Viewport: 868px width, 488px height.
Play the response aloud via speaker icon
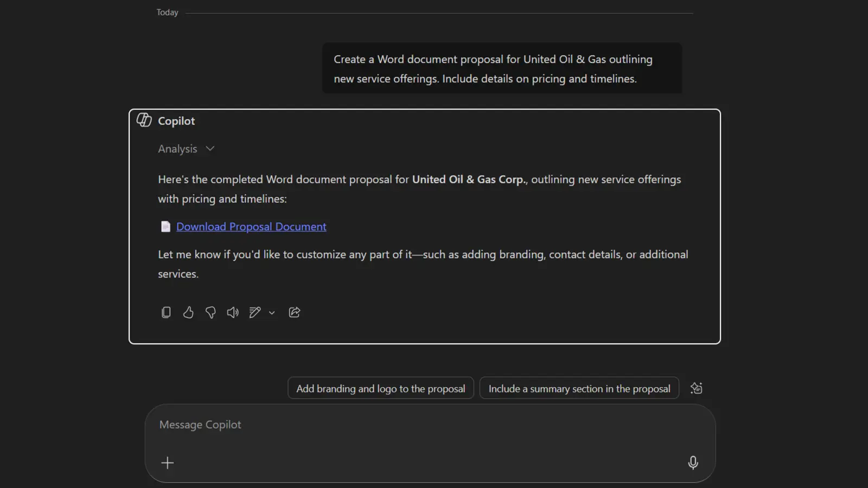(x=233, y=312)
